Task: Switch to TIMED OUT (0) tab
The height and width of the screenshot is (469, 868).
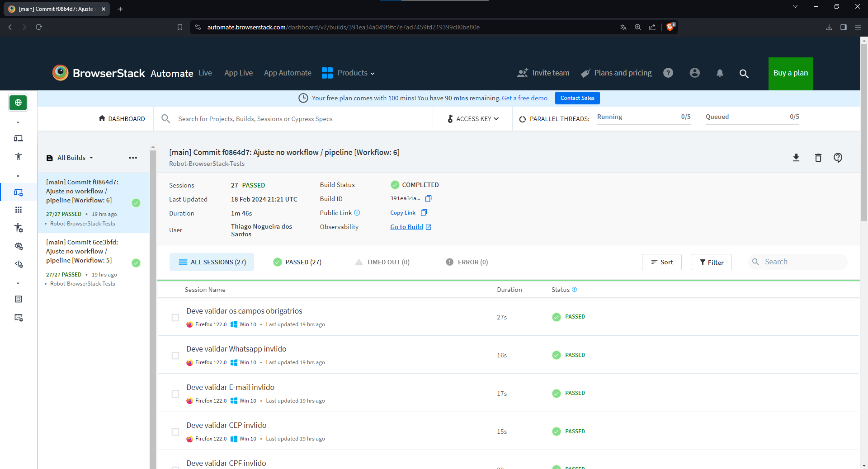Action: (x=382, y=262)
